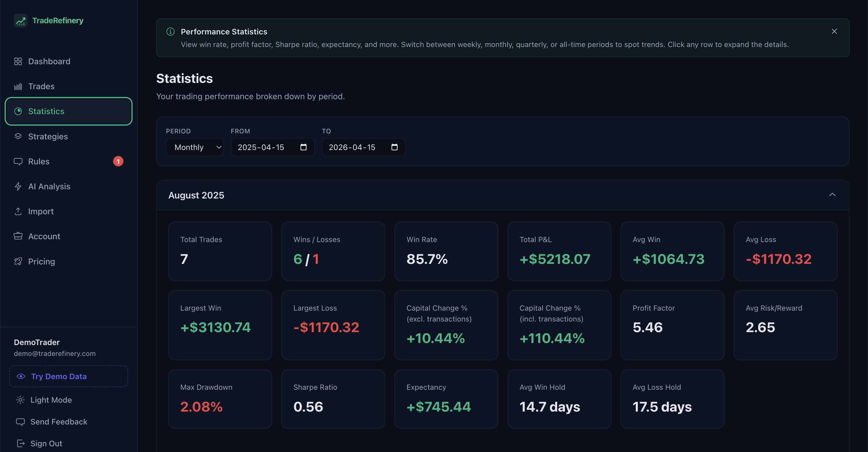Click Win Rate value 85.7%
868x452 pixels.
427,259
